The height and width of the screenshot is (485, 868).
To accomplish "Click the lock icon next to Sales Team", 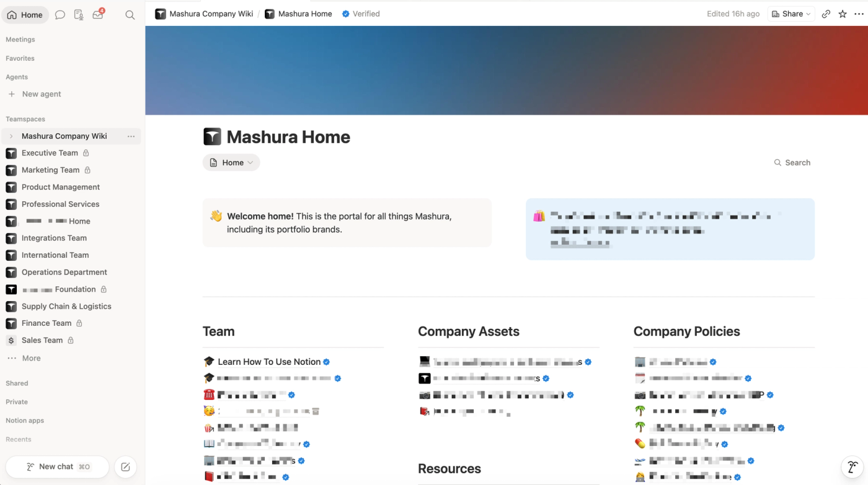I will [x=71, y=340].
